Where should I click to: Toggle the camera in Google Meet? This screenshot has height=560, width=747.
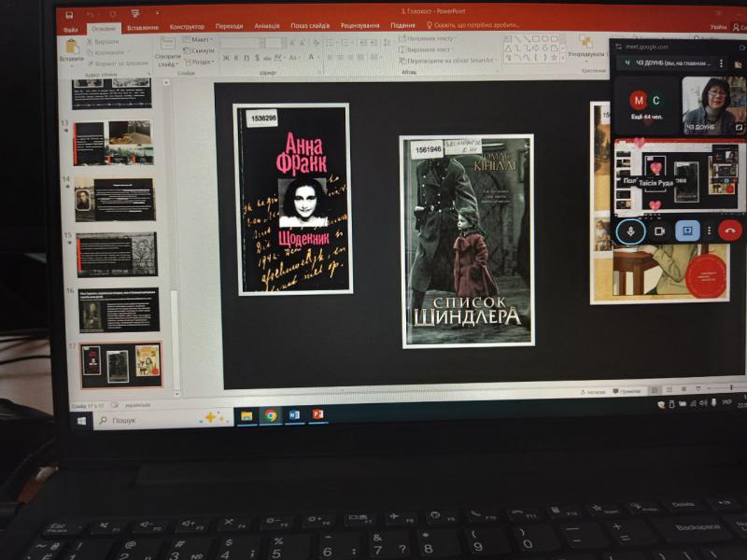coord(659,231)
